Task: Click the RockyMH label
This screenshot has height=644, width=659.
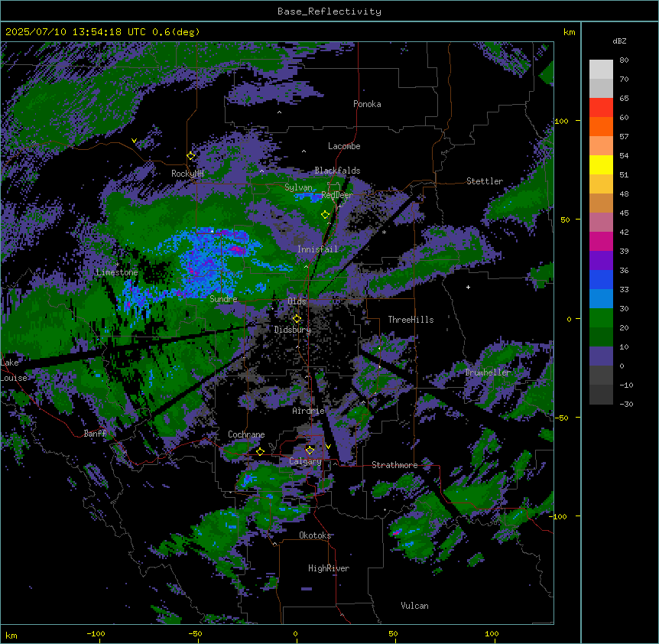Action: (187, 174)
